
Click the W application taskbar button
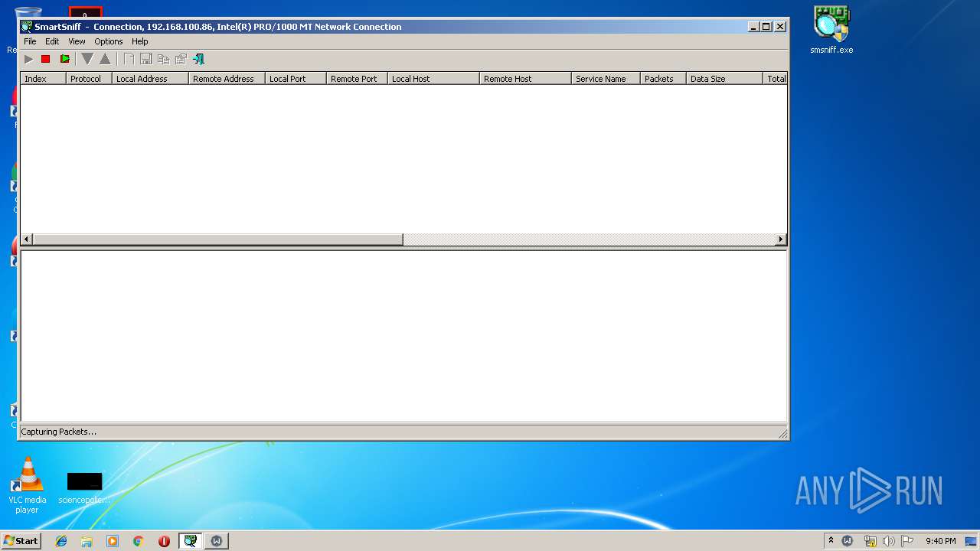217,541
